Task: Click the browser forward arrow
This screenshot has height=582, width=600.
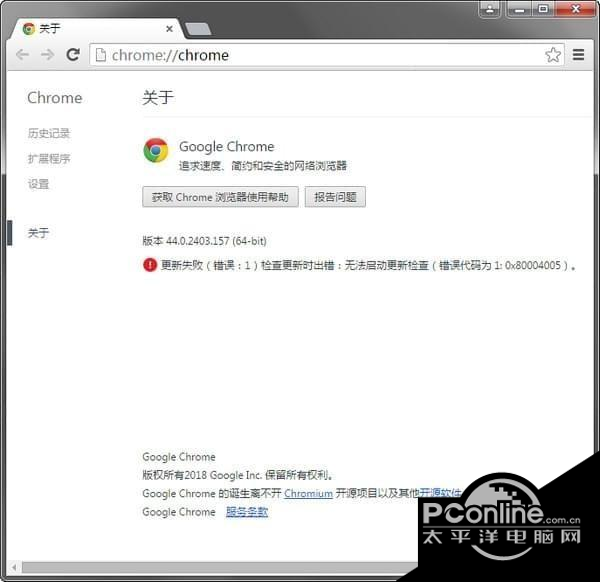Action: (47, 55)
